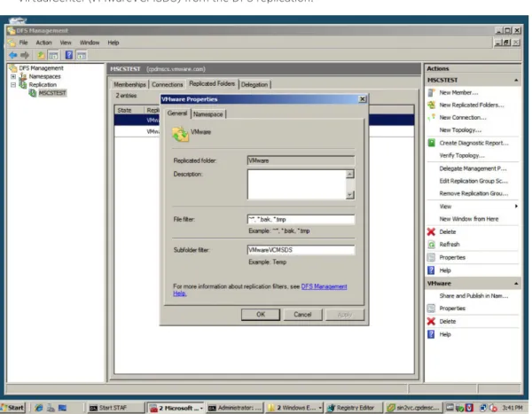Open the File menu

point(23,43)
